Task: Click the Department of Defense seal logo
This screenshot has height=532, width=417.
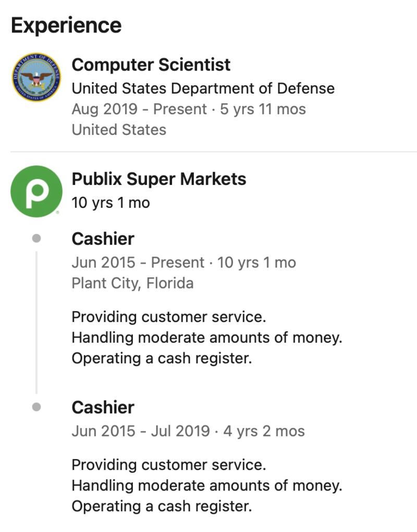Action: pos(36,77)
